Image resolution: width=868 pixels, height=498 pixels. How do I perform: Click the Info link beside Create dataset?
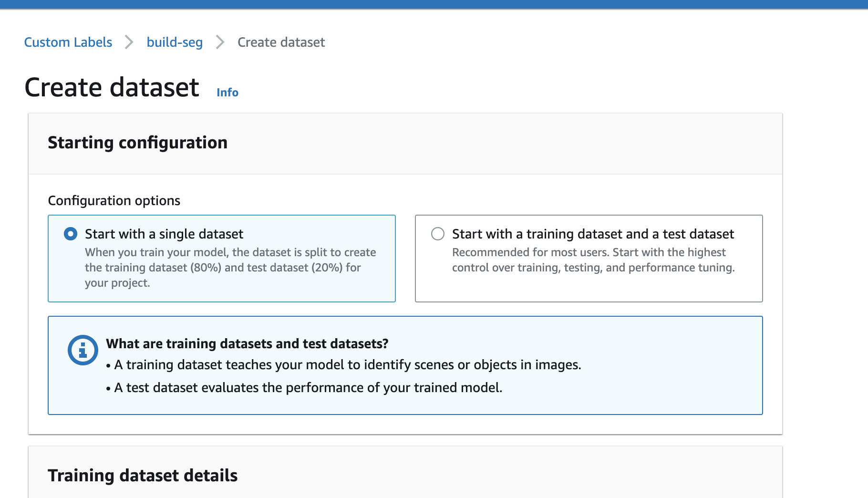227,93
